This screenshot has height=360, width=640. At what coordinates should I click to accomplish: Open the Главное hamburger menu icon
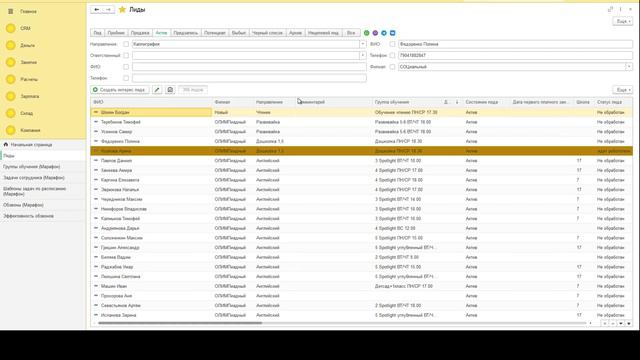coord(11,11)
